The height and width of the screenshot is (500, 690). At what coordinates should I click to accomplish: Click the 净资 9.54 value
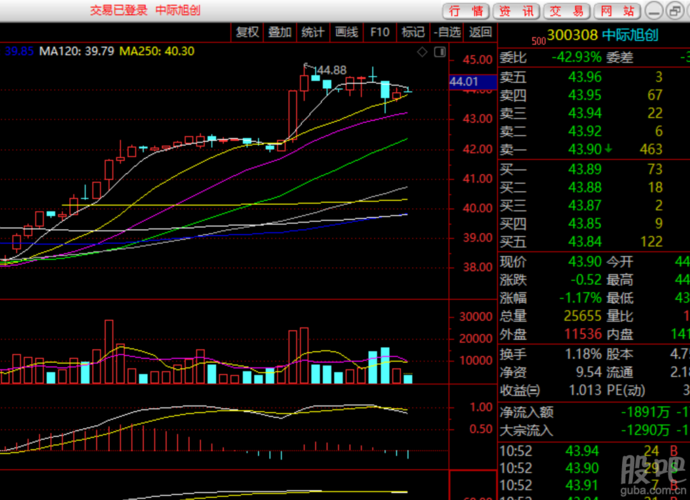589,372
